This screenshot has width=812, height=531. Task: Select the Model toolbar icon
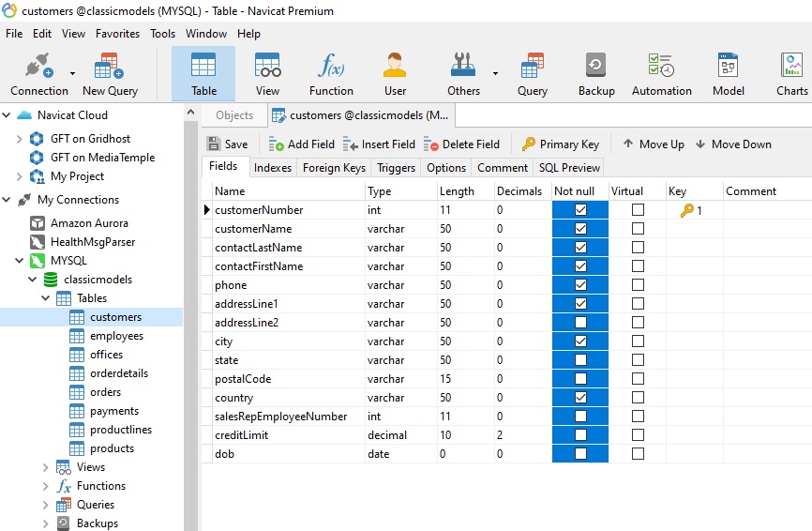728,74
